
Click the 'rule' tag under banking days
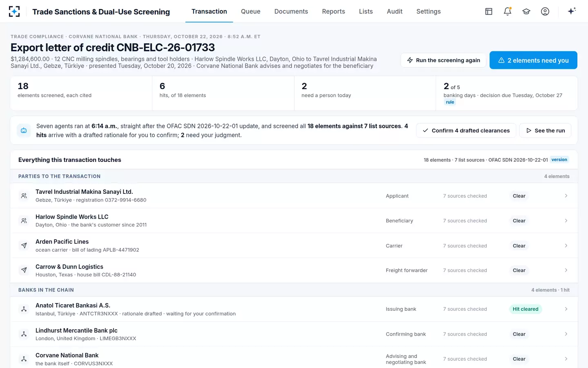point(450,102)
